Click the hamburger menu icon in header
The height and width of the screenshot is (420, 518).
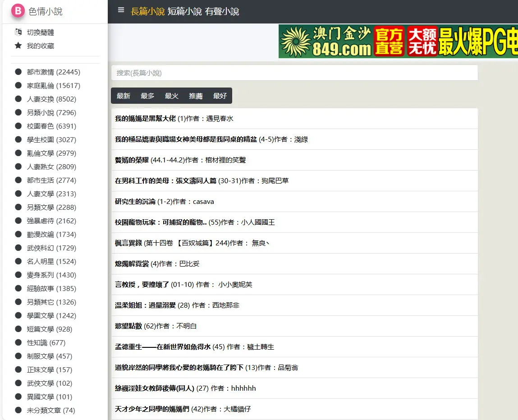point(121,10)
